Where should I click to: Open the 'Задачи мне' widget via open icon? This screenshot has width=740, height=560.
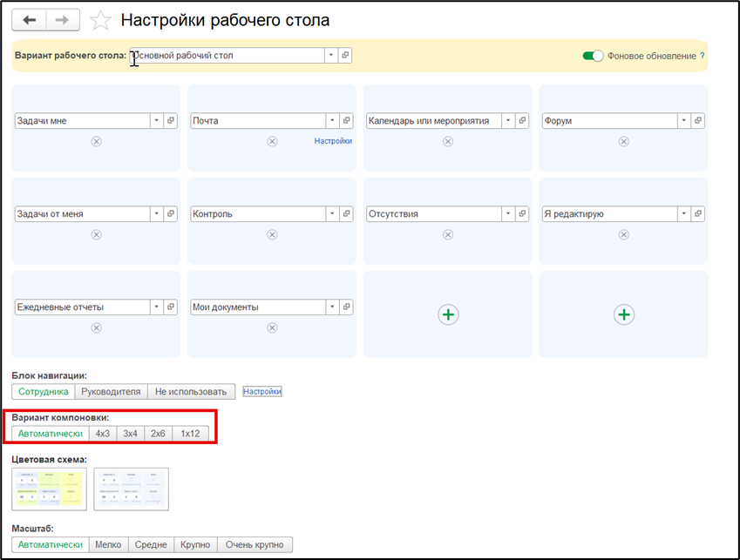[171, 121]
